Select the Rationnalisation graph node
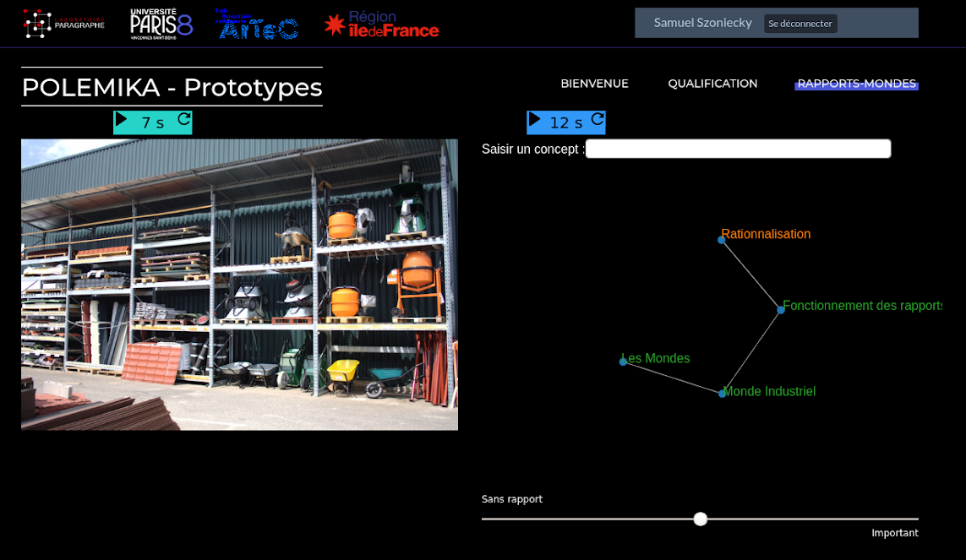Image resolution: width=966 pixels, height=560 pixels. 722,240
